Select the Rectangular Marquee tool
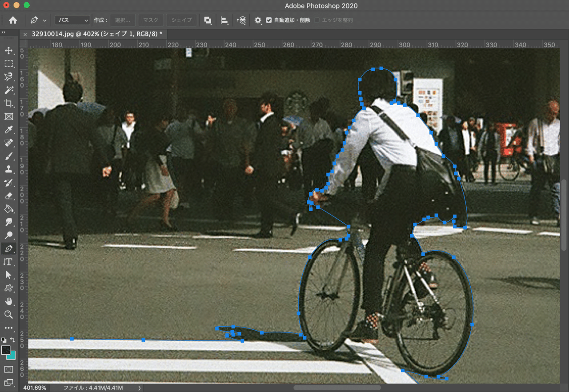The height and width of the screenshot is (392, 569). (8, 64)
